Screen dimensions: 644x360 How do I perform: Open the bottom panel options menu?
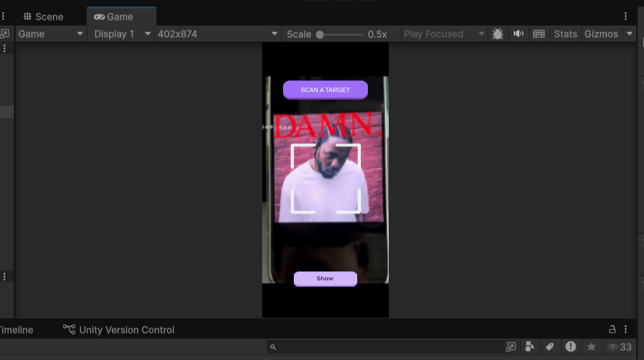click(x=626, y=329)
